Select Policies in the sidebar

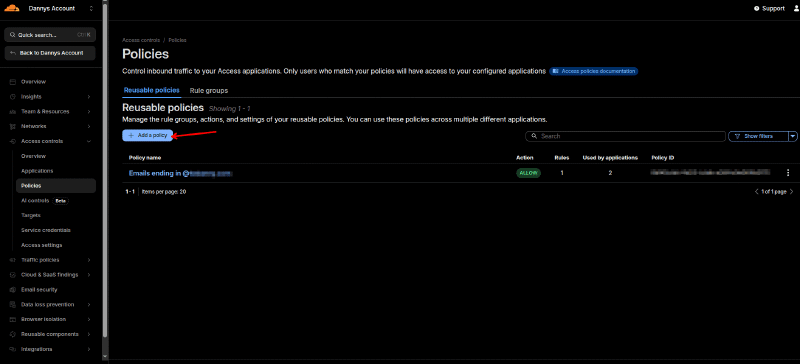(x=56, y=186)
